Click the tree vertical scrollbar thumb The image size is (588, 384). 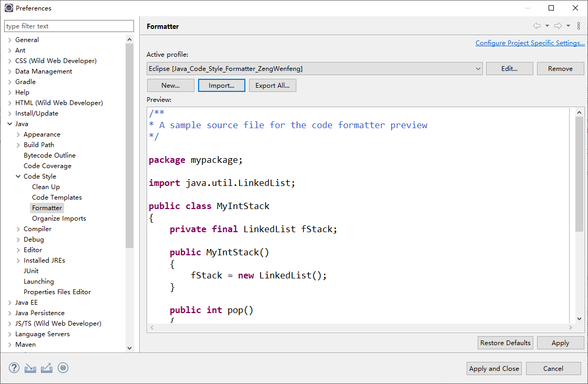point(129,146)
